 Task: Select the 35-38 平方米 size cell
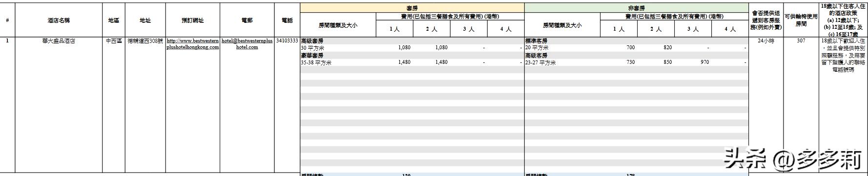click(x=316, y=62)
